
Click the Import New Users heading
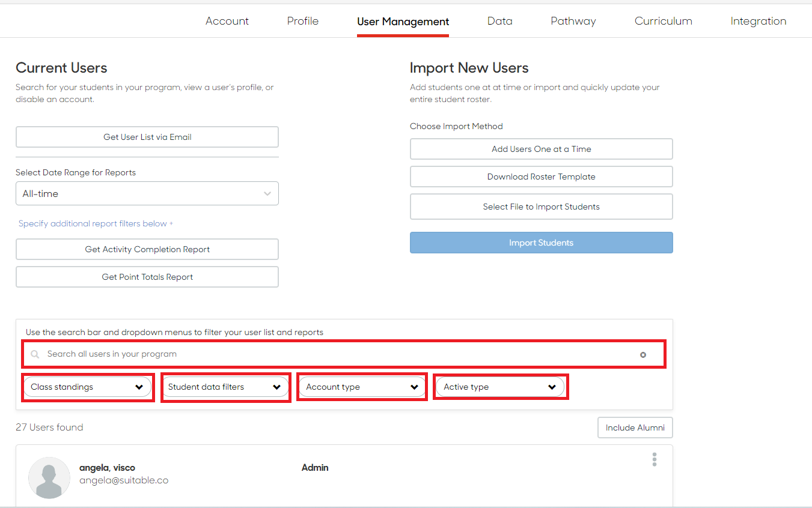pos(469,68)
